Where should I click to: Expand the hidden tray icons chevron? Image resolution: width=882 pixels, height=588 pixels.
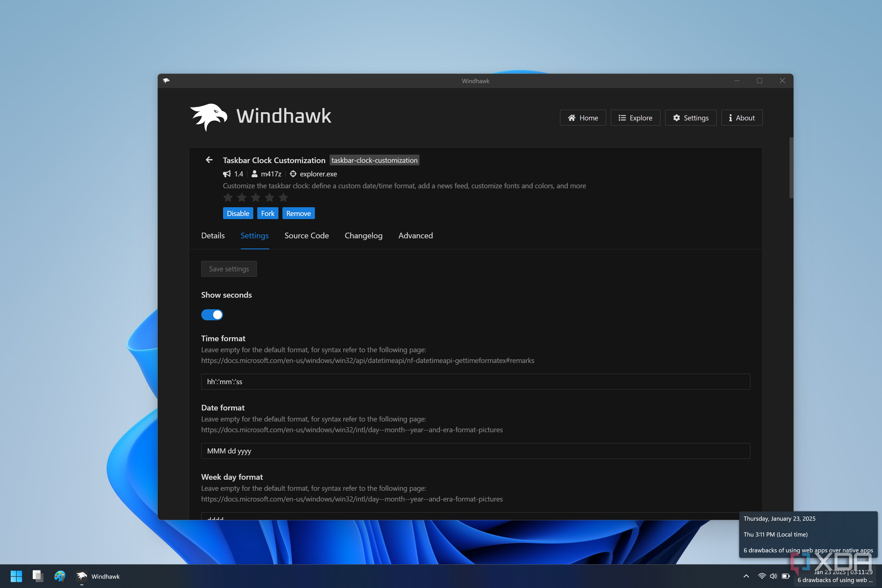click(746, 576)
